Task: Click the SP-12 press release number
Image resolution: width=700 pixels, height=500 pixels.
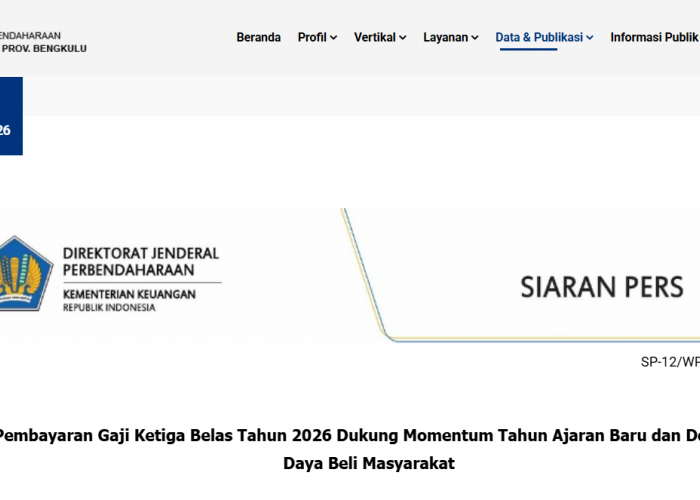Action: [670, 362]
